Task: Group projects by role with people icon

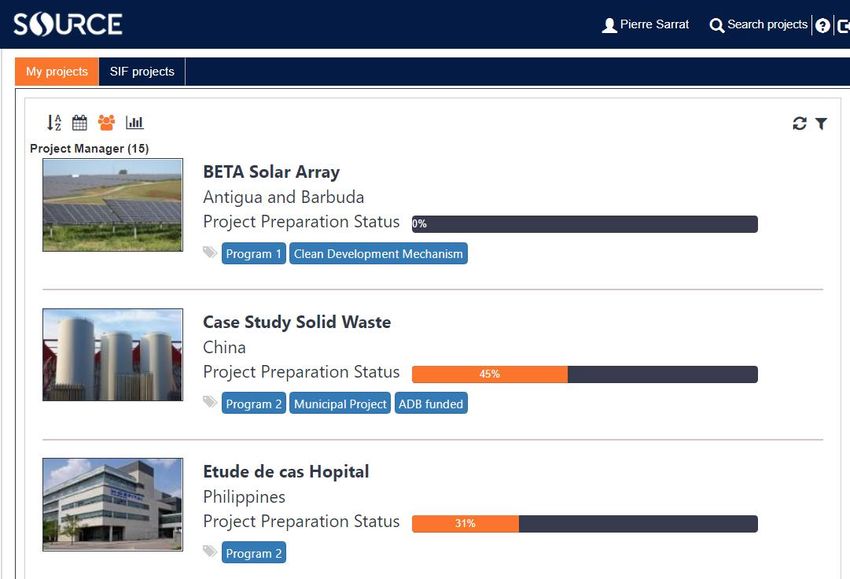Action: click(106, 123)
